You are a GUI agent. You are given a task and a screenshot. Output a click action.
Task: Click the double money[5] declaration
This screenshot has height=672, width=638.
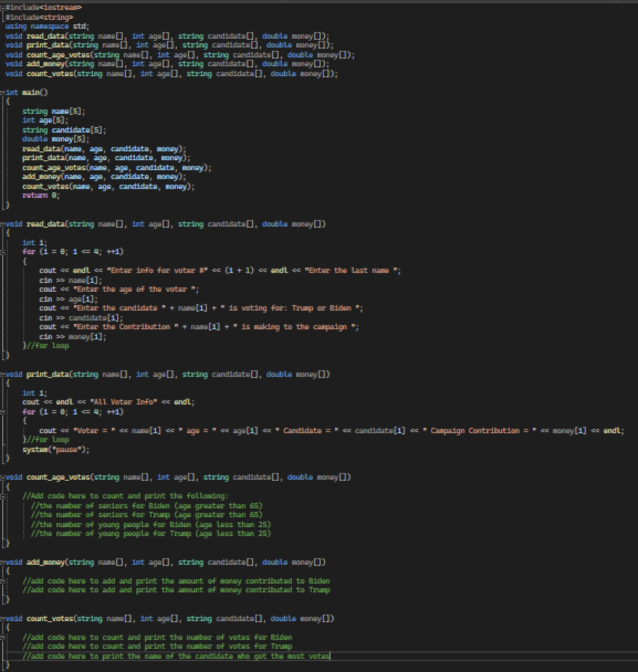pyautogui.click(x=55, y=139)
